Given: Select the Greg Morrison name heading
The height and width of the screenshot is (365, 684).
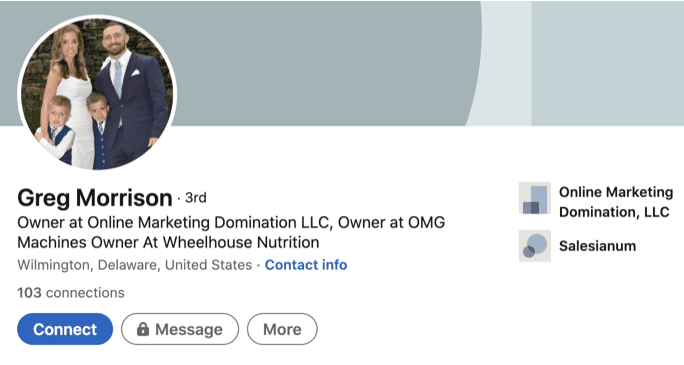Looking at the screenshot, I should pyautogui.click(x=95, y=198).
